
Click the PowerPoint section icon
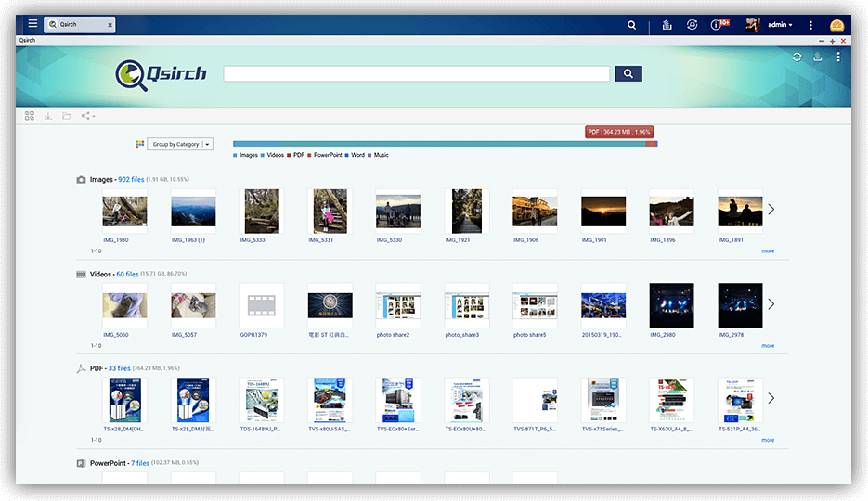[x=81, y=463]
